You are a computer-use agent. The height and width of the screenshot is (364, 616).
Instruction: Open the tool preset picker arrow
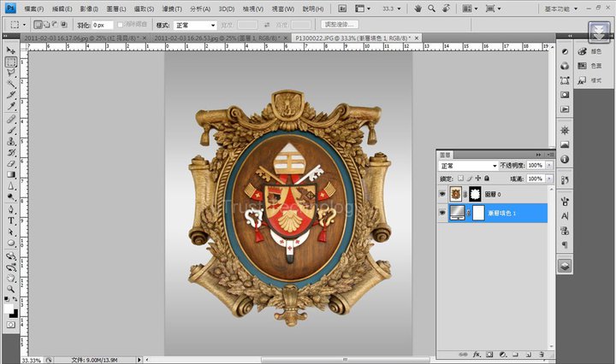24,25
